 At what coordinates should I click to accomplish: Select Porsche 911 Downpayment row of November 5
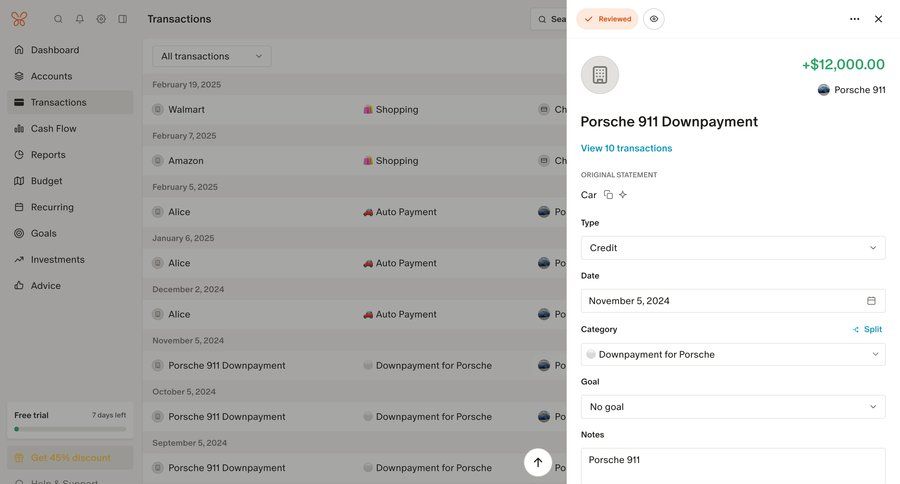[355, 365]
